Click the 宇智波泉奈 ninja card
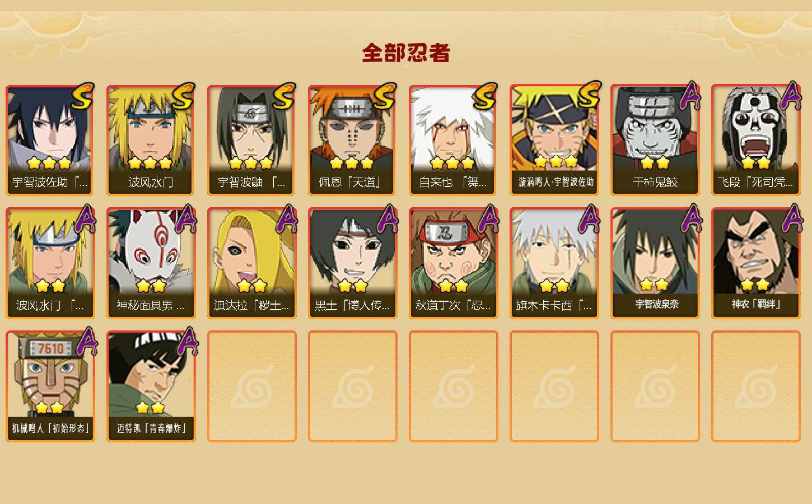The image size is (812, 504). [655, 263]
